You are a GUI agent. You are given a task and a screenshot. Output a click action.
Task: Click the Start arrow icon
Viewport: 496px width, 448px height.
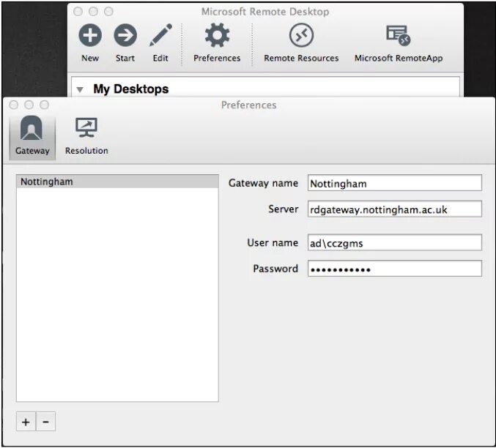click(125, 35)
